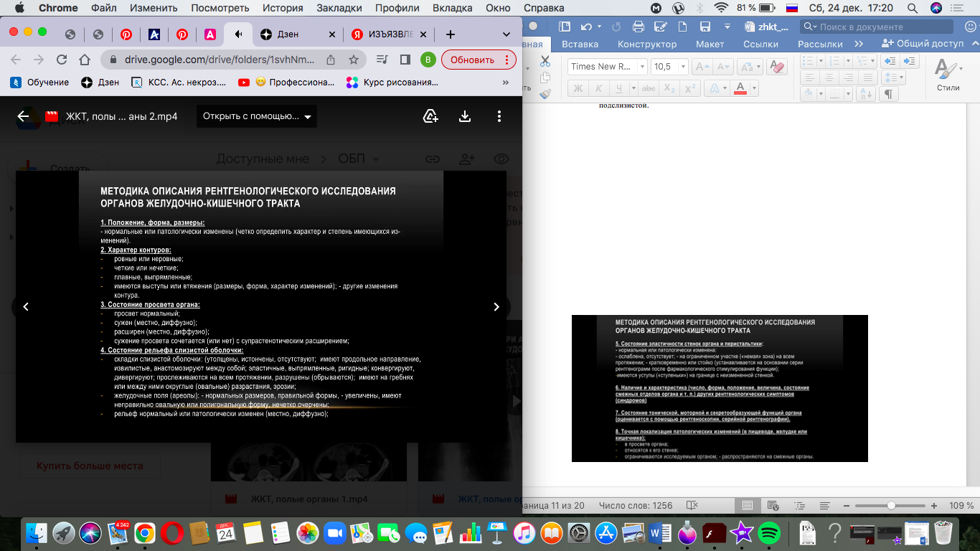Switch to Вставка ribbon tab in Word
The image size is (980, 551).
coord(580,44)
